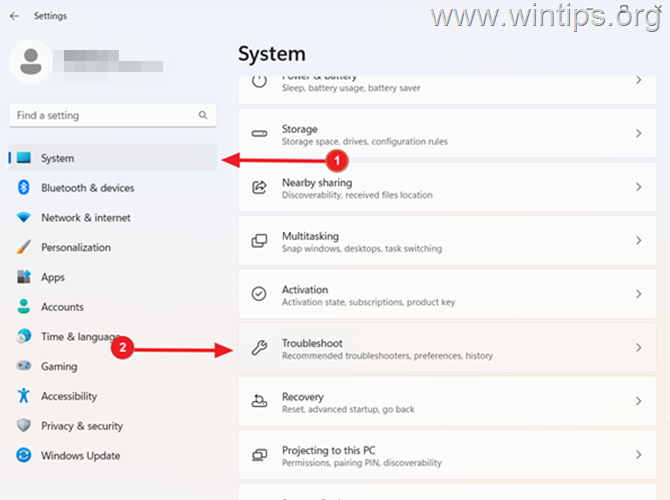Expand the Storage row chevron

[x=638, y=133]
